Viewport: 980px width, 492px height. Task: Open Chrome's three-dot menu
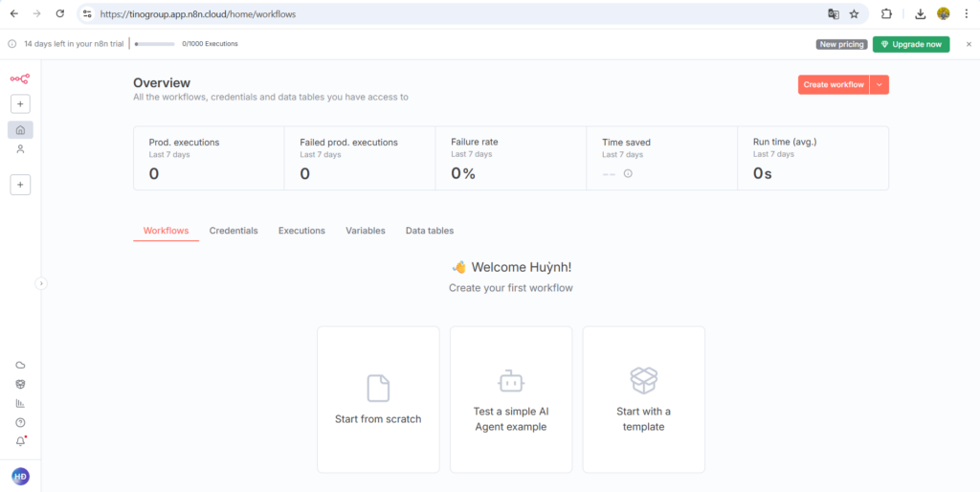967,13
